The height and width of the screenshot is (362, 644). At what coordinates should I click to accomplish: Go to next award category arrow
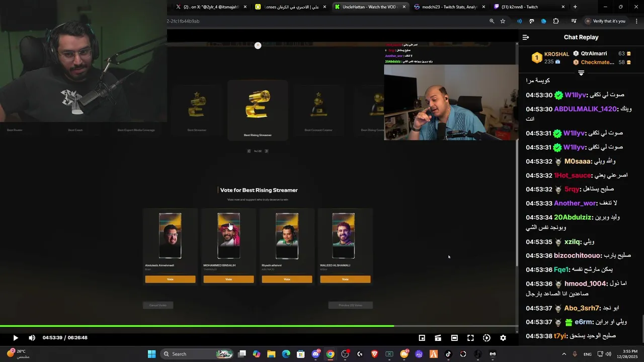(x=266, y=151)
